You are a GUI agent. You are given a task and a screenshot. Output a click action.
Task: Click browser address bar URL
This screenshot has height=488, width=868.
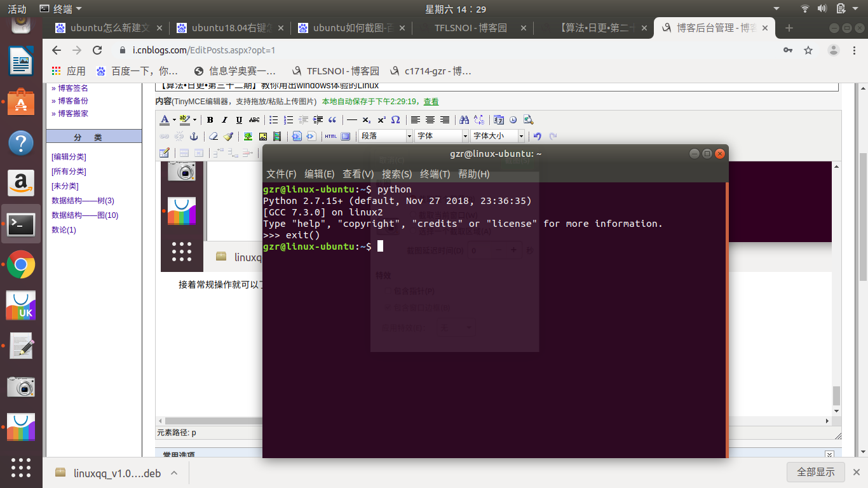click(204, 50)
